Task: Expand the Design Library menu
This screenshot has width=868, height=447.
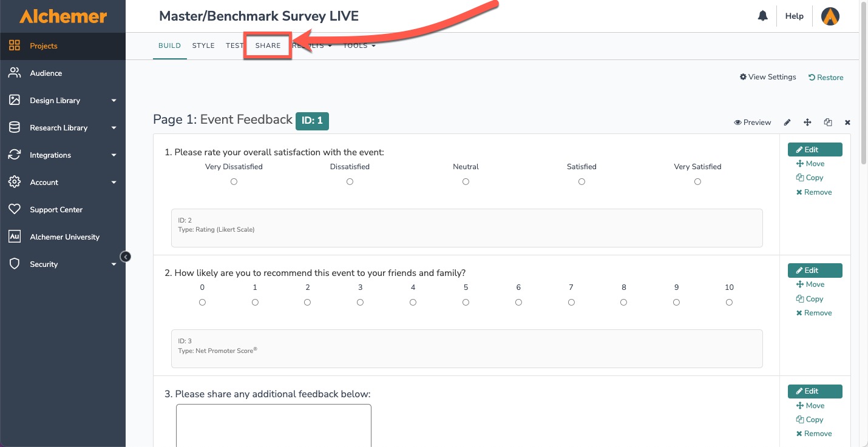Action: [x=114, y=101]
